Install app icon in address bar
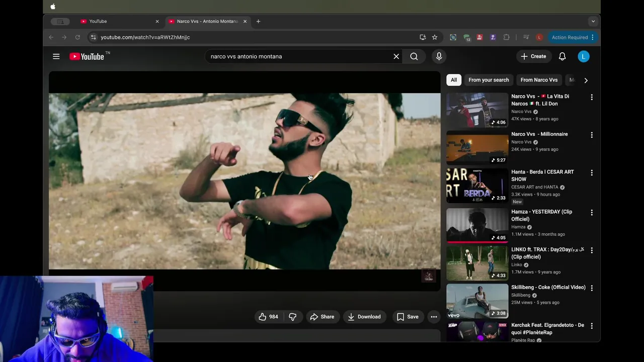Image resolution: width=644 pixels, height=362 pixels. tap(423, 37)
